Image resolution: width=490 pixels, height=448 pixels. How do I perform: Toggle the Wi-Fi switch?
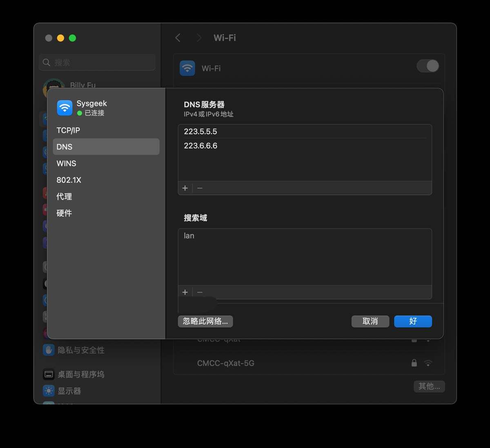pos(428,66)
